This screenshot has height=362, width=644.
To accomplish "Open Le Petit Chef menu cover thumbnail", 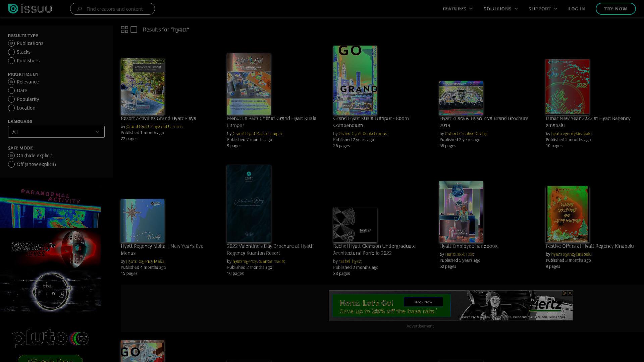I will 249,84.
